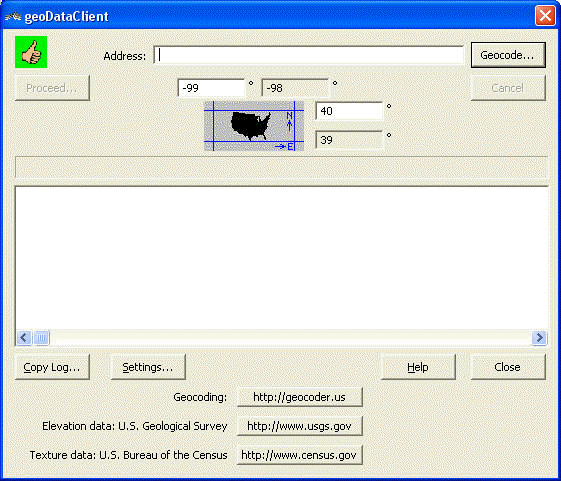Select the west longitude field showing -99
This screenshot has height=481, width=561.
[211, 88]
